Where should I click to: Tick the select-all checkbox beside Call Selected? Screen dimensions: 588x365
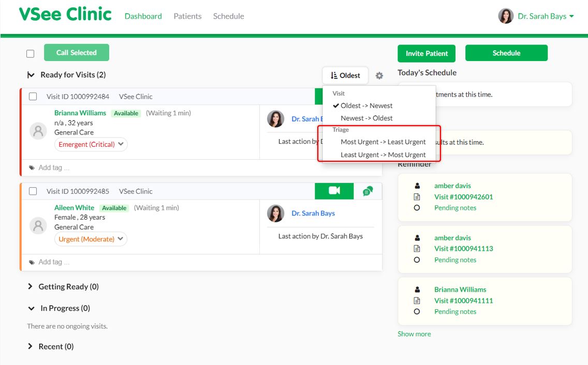(31, 54)
